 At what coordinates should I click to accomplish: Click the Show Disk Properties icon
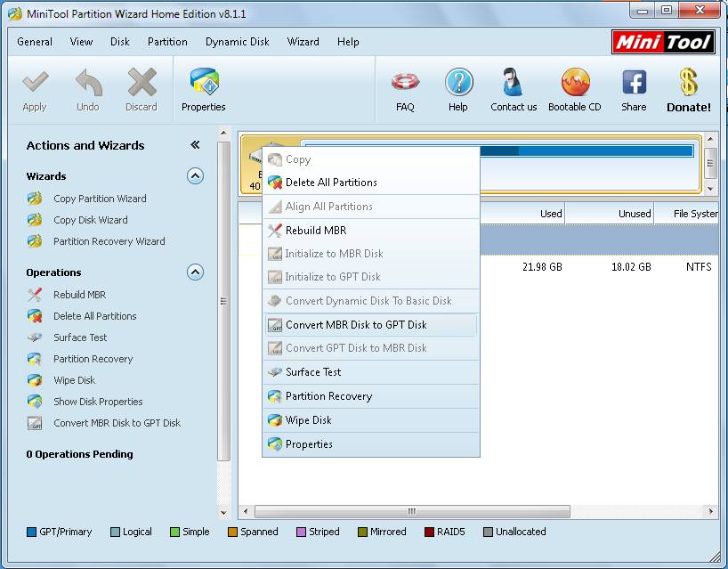tap(35, 402)
